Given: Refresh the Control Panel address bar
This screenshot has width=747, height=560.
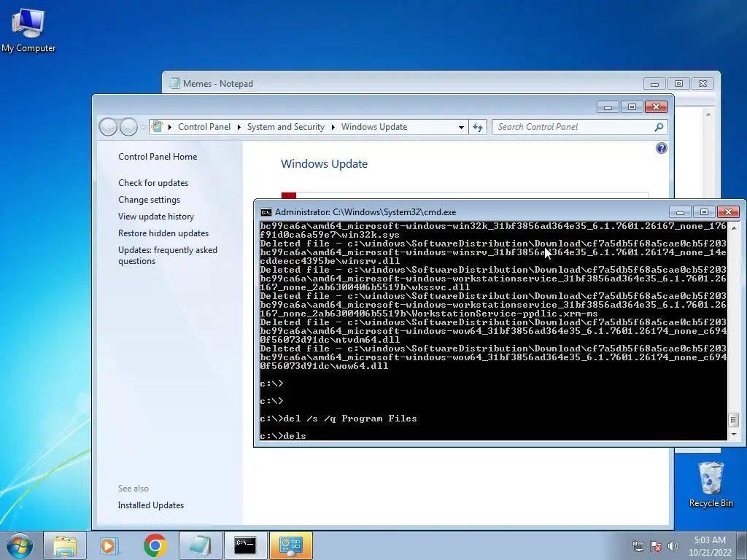Looking at the screenshot, I should tap(478, 127).
